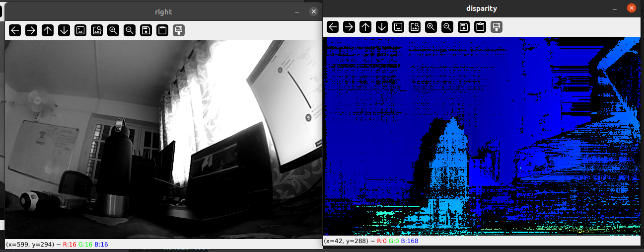Pan up in the right window toolbar
This screenshot has height=252, width=644.
pyautogui.click(x=48, y=30)
